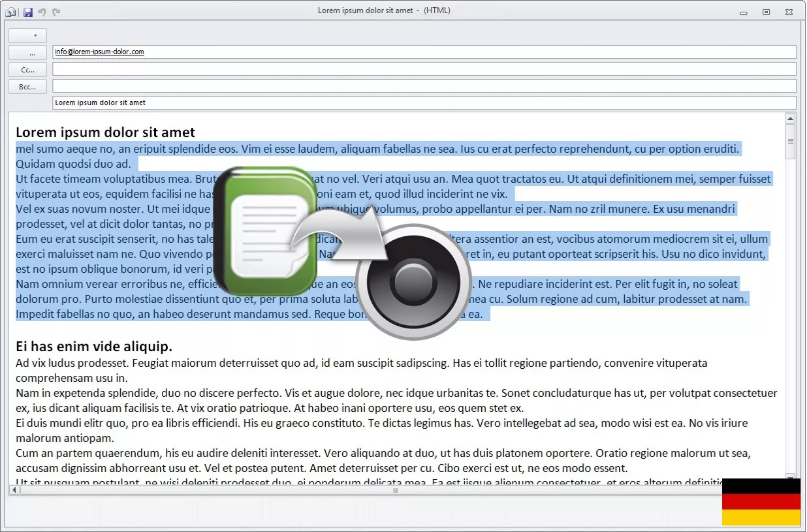The image size is (807, 532).
Task: Click the send mail envelope icon
Action: pos(10,10)
